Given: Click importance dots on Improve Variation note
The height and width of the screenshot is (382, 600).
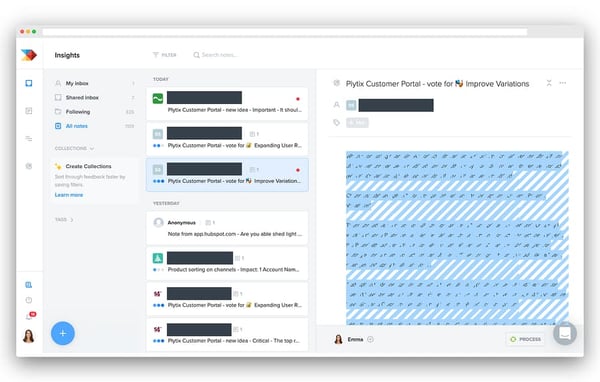Looking at the screenshot, I should (x=158, y=181).
